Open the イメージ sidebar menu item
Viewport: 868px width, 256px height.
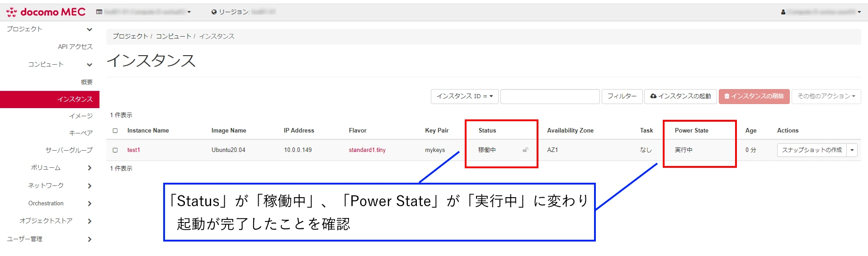81,116
